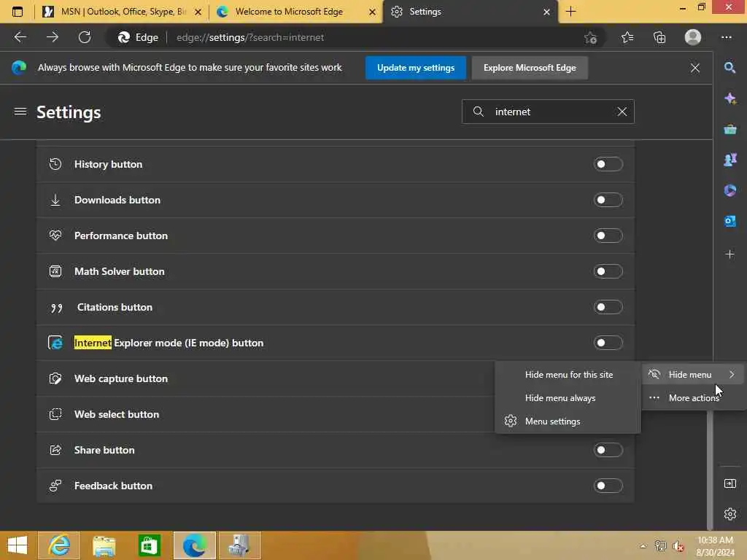
Task: Select the Settings tab
Action: [x=469, y=12]
